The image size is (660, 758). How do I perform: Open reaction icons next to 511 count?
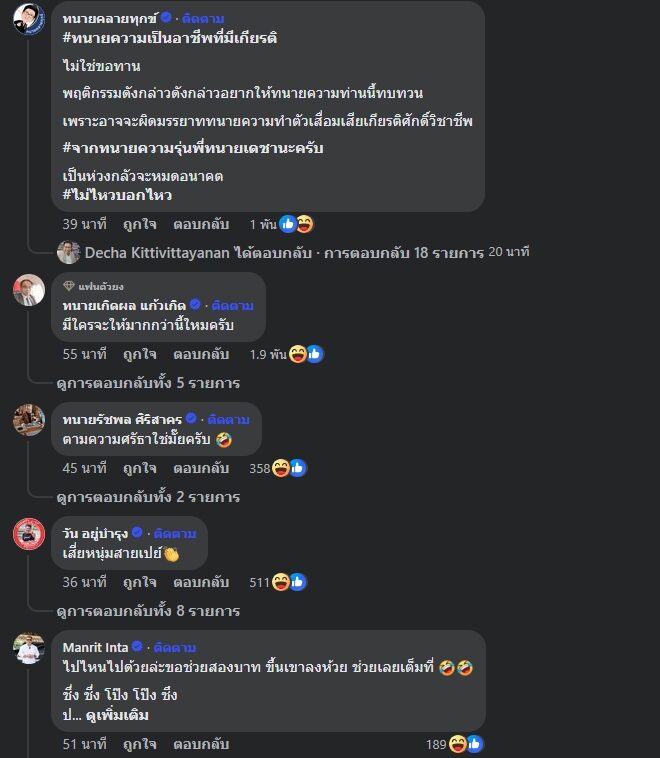(289, 582)
